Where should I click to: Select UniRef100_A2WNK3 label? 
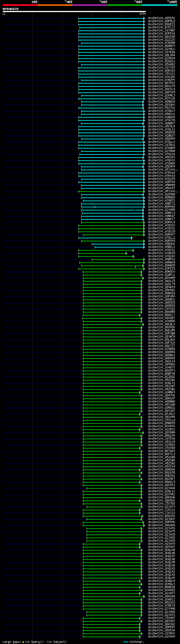pos(161,392)
